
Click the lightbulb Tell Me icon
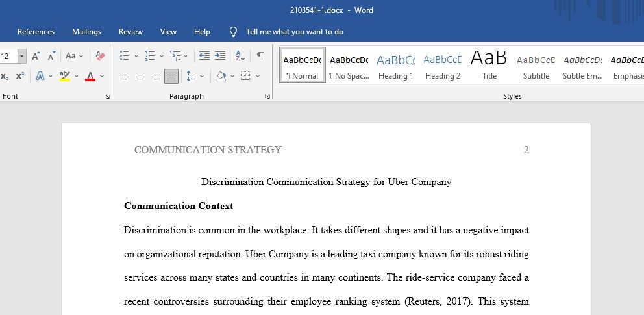(x=233, y=32)
